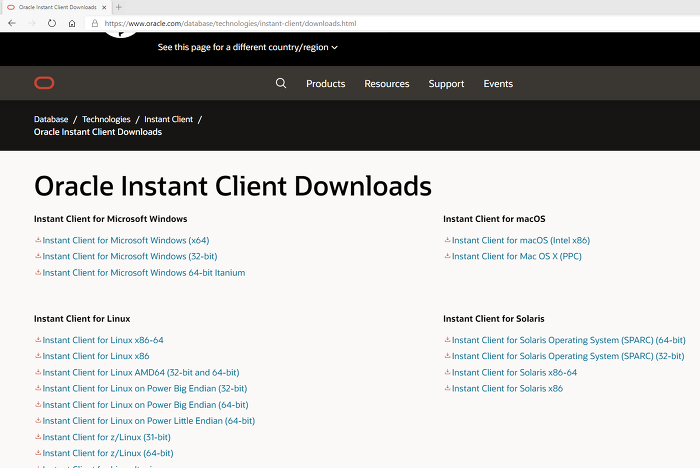Click the padlock site security icon
This screenshot has height=468, width=700.
coord(95,23)
